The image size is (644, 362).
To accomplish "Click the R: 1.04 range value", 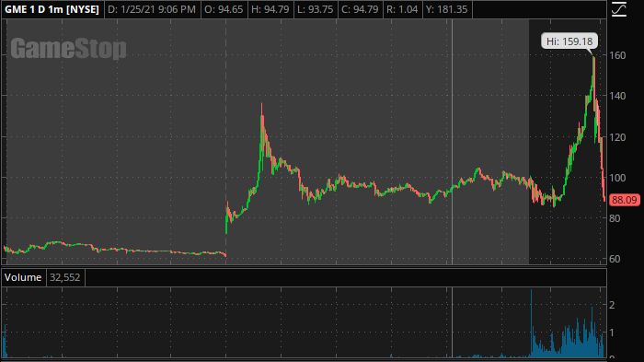I will click(402, 9).
